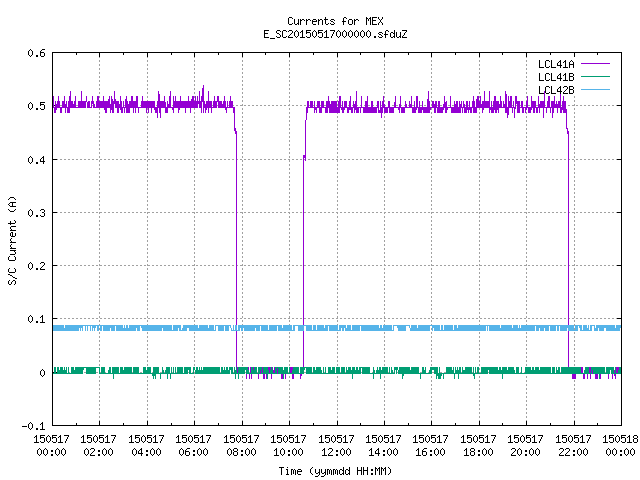The width and height of the screenshot is (640, 480).
Task: Click the x-axis tick '150517 22:00'
Action: point(573,445)
